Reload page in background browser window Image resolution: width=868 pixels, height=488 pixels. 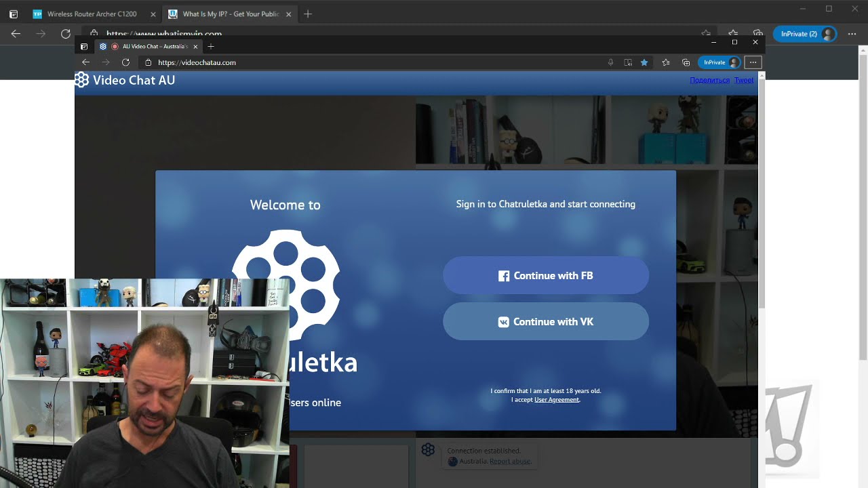[66, 34]
